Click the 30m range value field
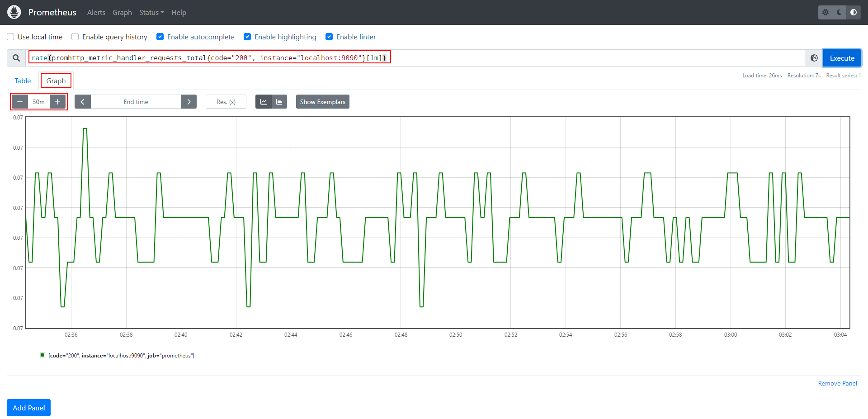This screenshot has height=419, width=868. pyautogui.click(x=39, y=102)
